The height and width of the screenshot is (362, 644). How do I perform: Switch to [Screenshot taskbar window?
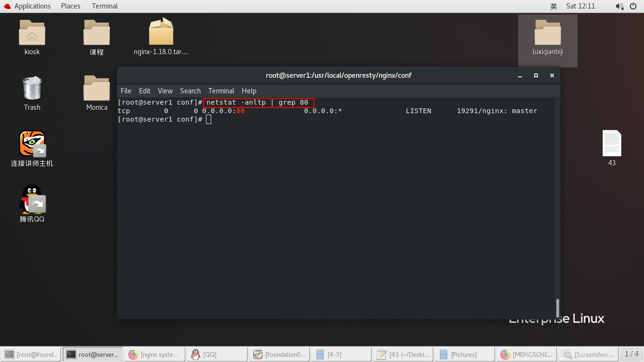[588, 354]
